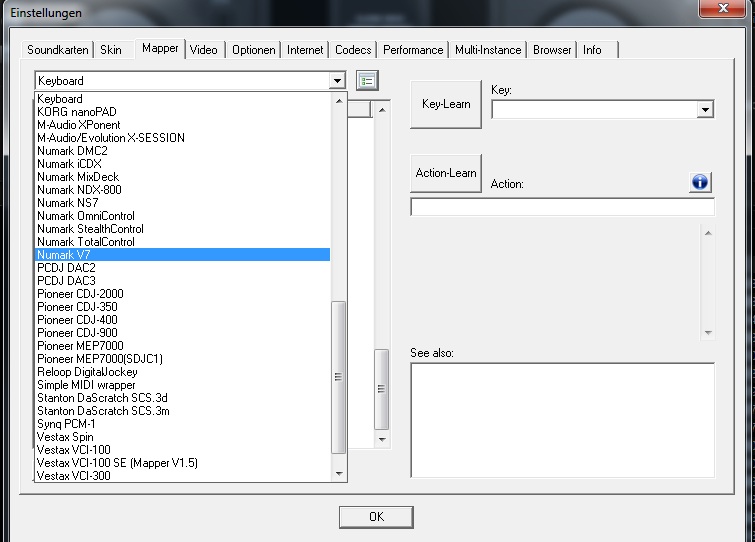Viewport: 755px width, 542px height.
Task: Click the Action input field
Action: pos(562,207)
